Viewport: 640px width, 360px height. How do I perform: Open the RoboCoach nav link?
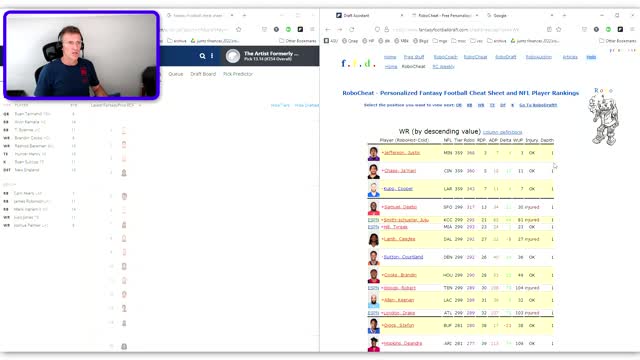click(445, 57)
